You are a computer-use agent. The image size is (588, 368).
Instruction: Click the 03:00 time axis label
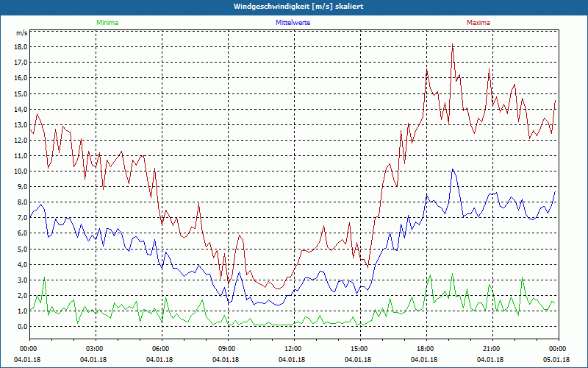coord(96,349)
